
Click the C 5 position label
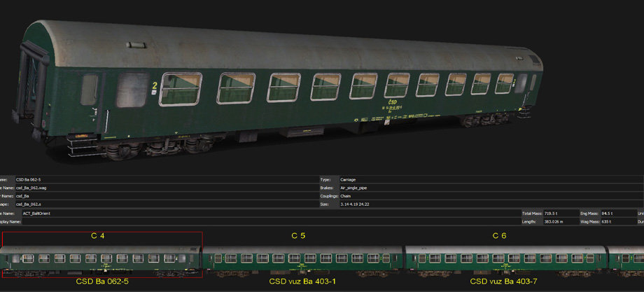pyautogui.click(x=299, y=236)
